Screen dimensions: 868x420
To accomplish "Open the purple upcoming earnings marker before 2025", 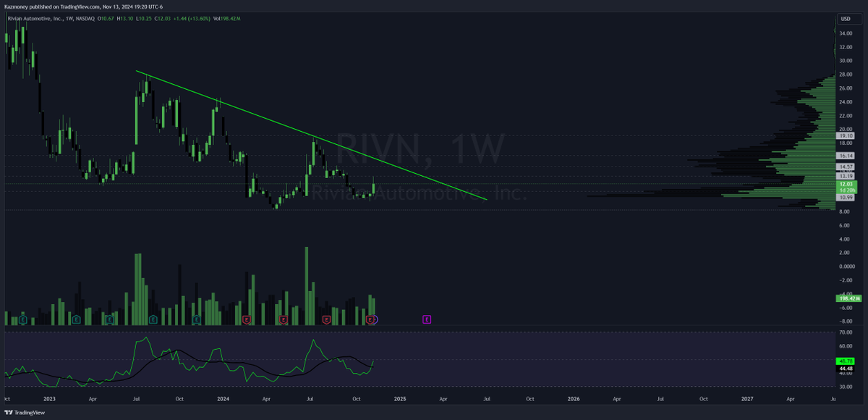I will (x=427, y=319).
